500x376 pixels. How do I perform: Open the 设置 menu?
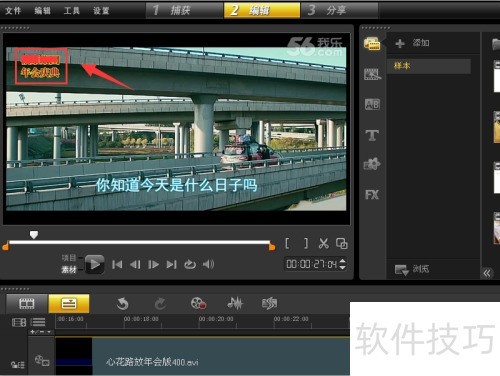(x=101, y=11)
